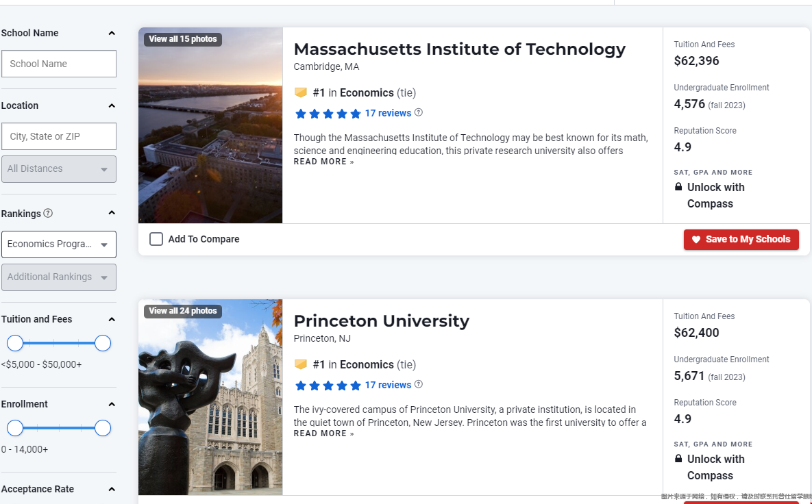Check Add To Compare box for MIT
The height and width of the screenshot is (504, 812).
pos(156,239)
